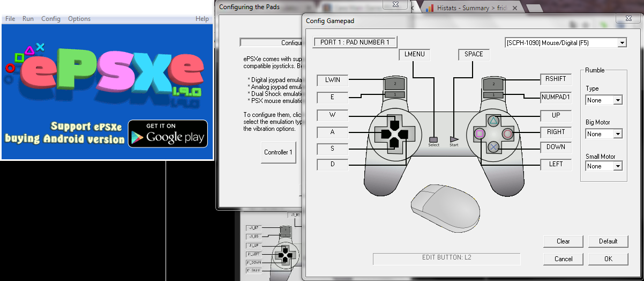This screenshot has width=644, height=281.
Task: Click the ePSXe logo
Action: (x=105, y=75)
